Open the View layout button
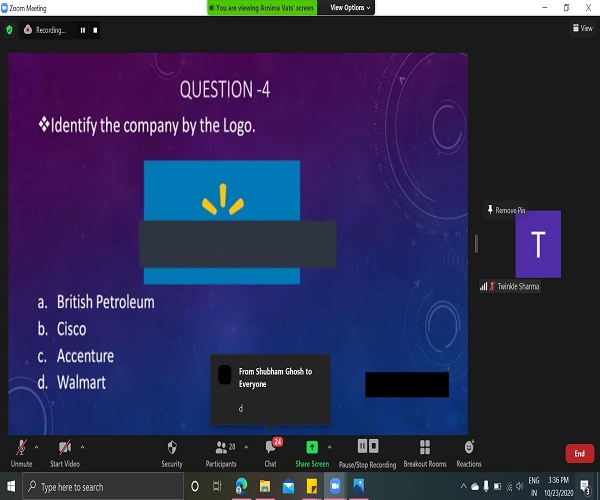600x500 pixels. coord(583,28)
